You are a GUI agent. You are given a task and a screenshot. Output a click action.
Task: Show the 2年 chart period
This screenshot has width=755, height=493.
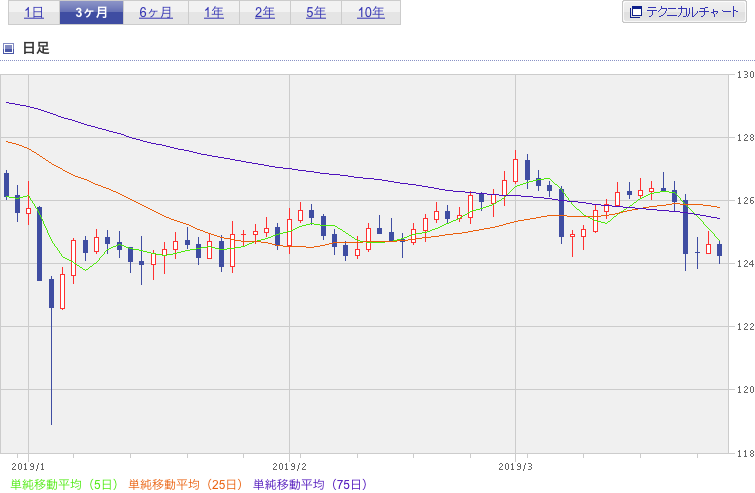(265, 12)
